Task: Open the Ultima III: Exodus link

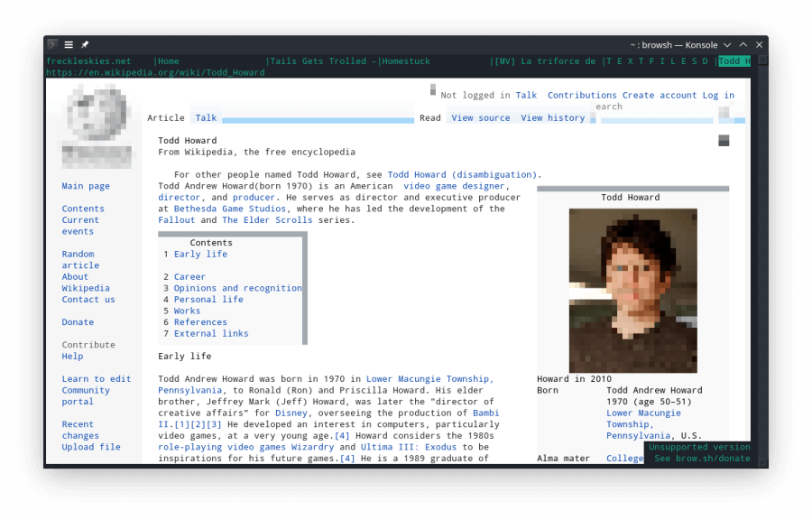Action: 409,447
